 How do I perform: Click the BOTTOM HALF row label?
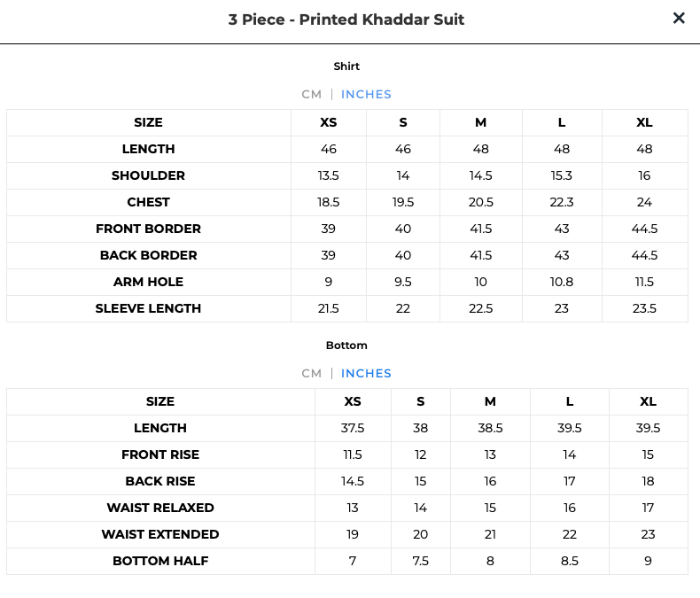[160, 561]
